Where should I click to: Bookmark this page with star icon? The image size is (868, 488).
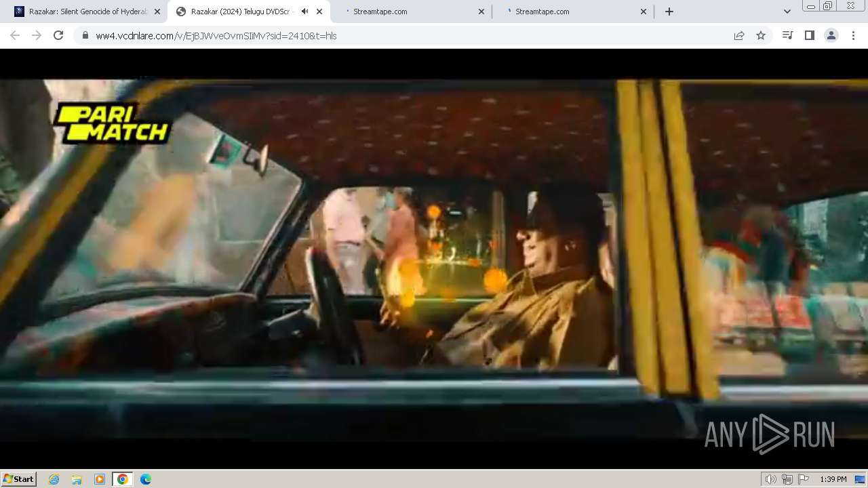click(x=761, y=35)
